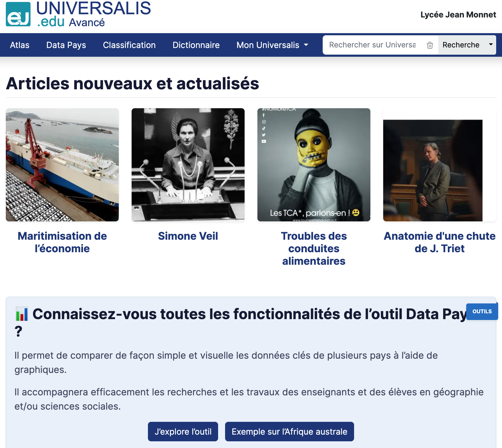Go to Data Pays
502x448 pixels.
click(x=66, y=45)
